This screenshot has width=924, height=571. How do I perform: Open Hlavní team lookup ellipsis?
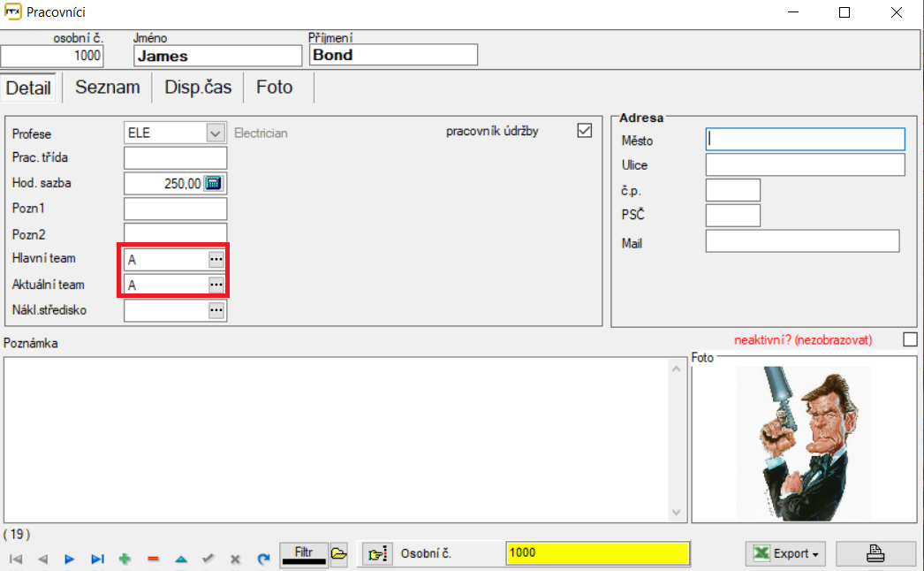click(216, 260)
